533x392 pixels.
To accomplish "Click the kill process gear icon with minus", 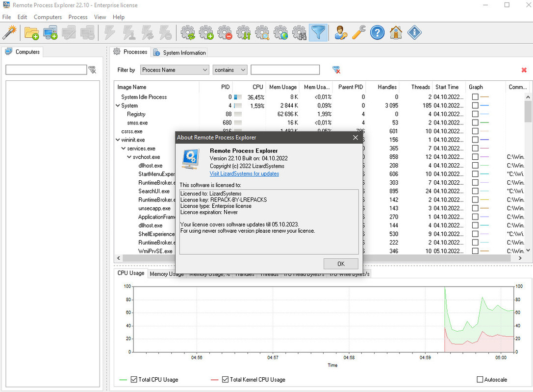I will (x=225, y=33).
